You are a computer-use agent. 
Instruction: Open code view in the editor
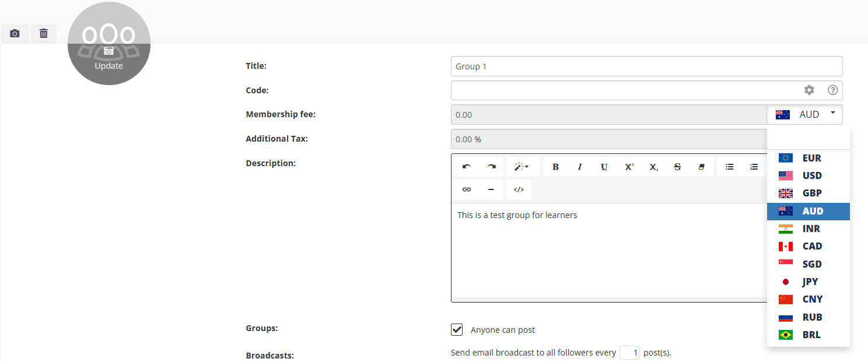[519, 189]
